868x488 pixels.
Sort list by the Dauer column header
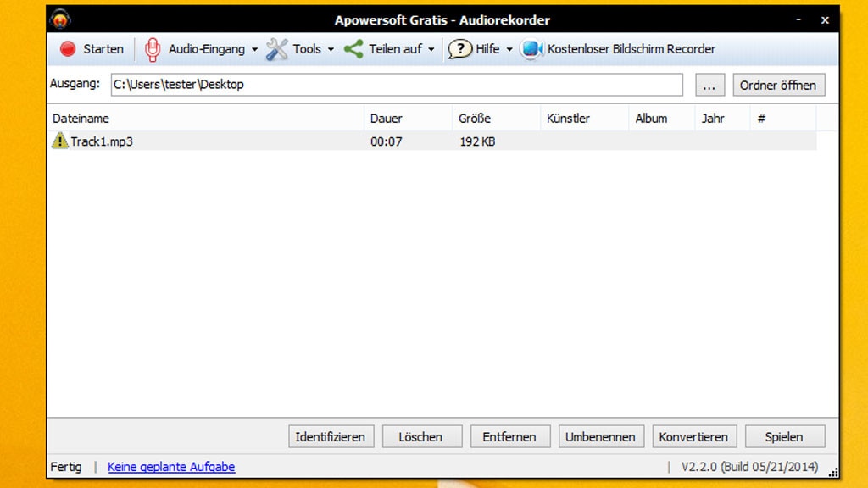[x=387, y=118]
